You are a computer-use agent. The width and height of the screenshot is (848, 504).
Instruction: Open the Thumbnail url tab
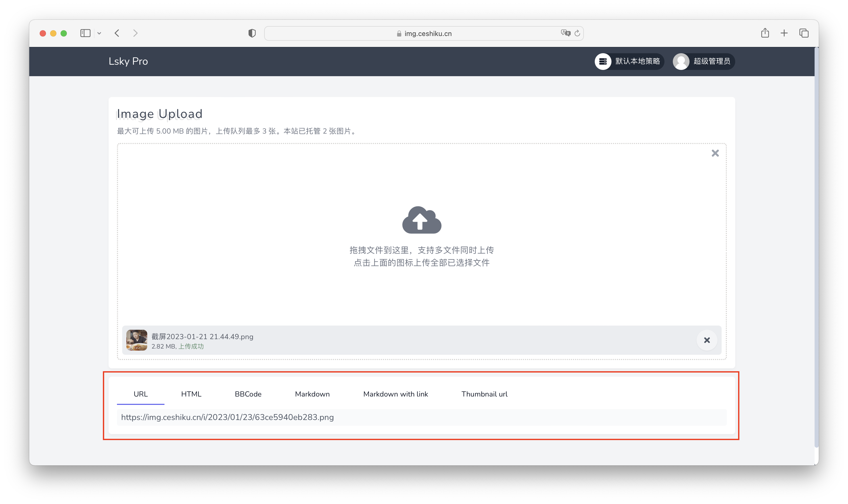[484, 394]
